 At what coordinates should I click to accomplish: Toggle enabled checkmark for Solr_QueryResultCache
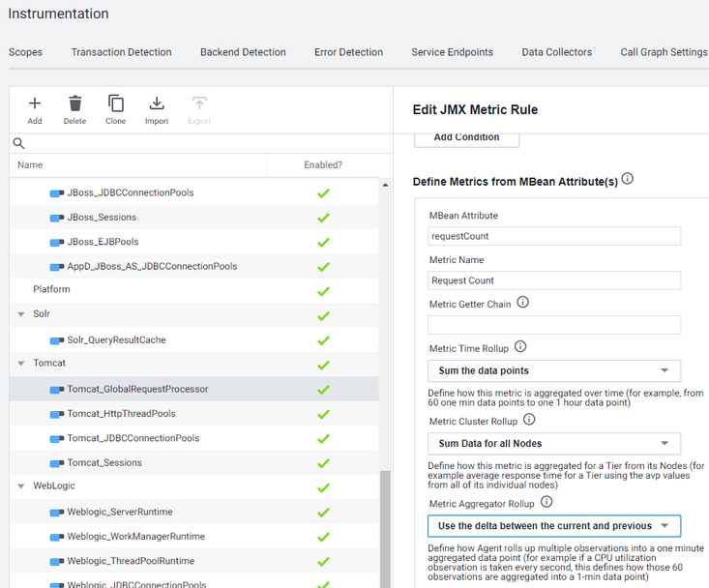(323, 340)
